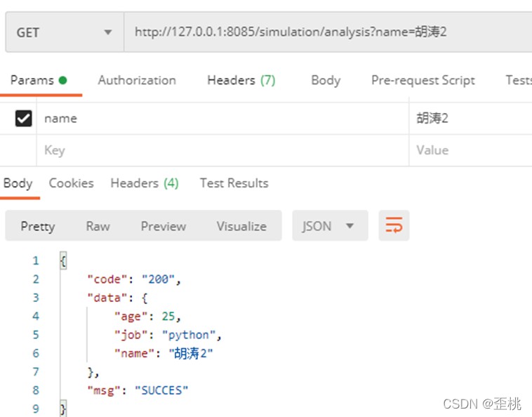Open the Authorization tab
Viewport: 532px width, 417px height.
click(137, 81)
